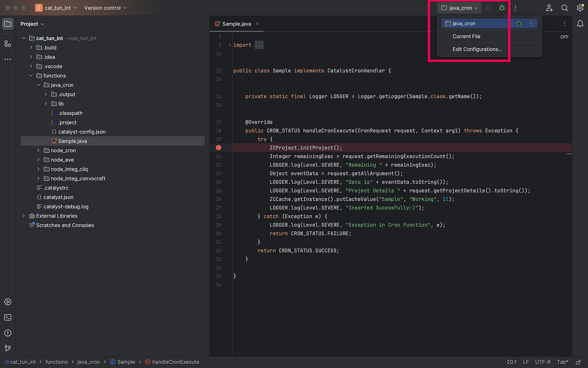Image resolution: width=588 pixels, height=368 pixels.
Task: Click the search icon in top bar
Action: (565, 8)
